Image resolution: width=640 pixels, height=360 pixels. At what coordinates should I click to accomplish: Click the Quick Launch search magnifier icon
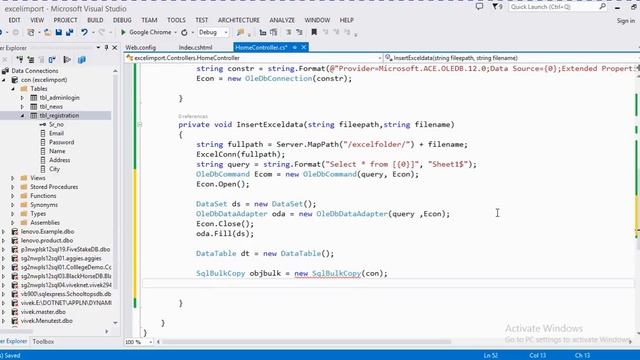coord(602,7)
